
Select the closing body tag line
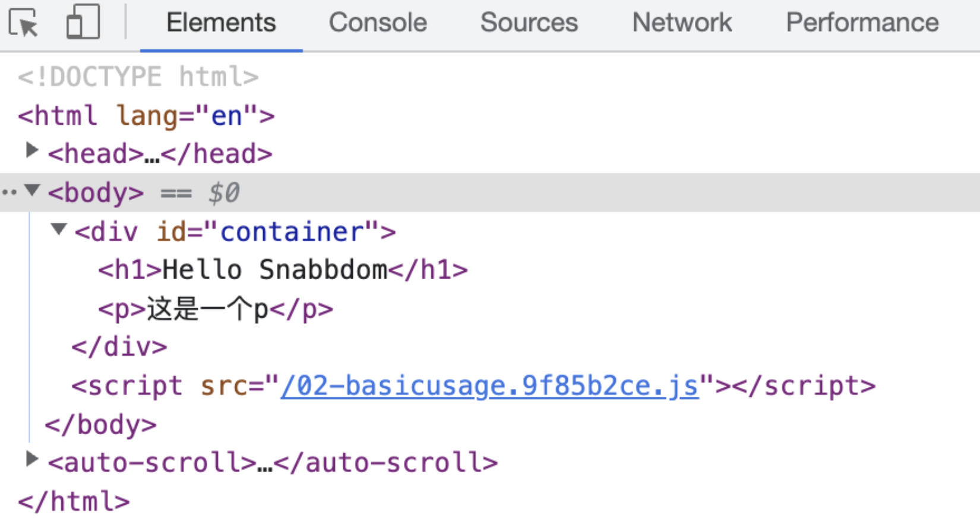[100, 425]
